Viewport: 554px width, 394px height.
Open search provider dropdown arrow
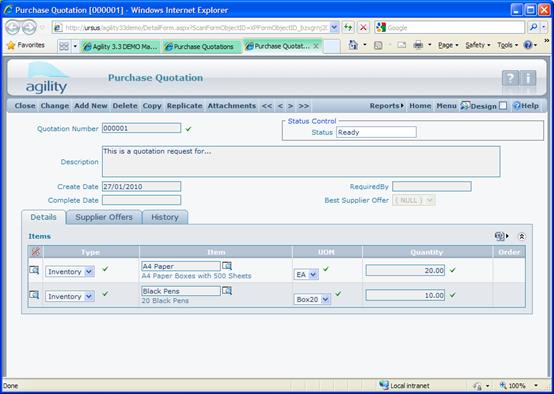[x=544, y=27]
